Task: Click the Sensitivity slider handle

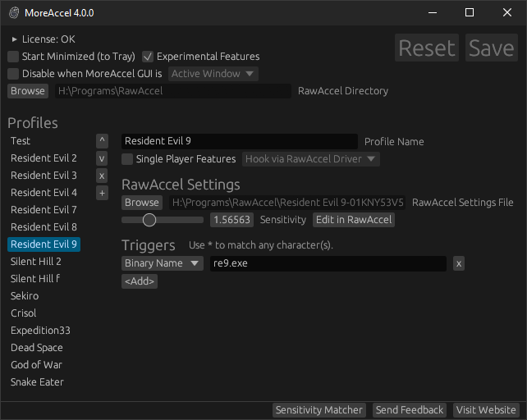Action: click(149, 220)
